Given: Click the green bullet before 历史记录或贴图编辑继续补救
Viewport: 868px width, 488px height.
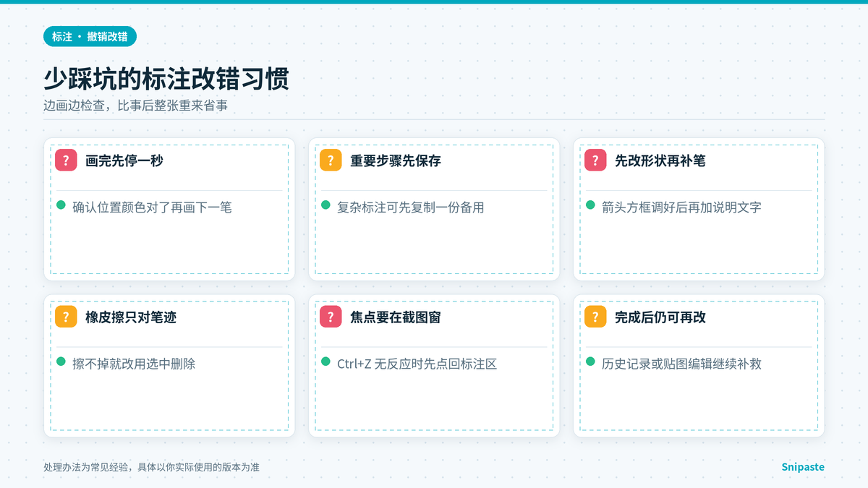Looking at the screenshot, I should pyautogui.click(x=591, y=361).
